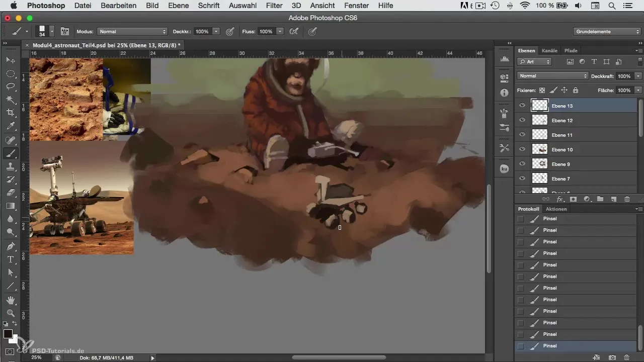
Task: Open the Apple menu
Action: 14,6
